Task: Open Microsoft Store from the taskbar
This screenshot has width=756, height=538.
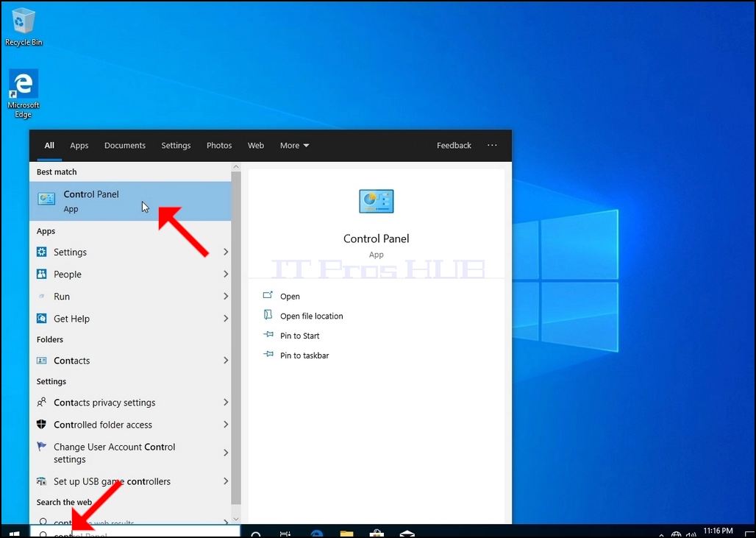Action: tap(377, 534)
